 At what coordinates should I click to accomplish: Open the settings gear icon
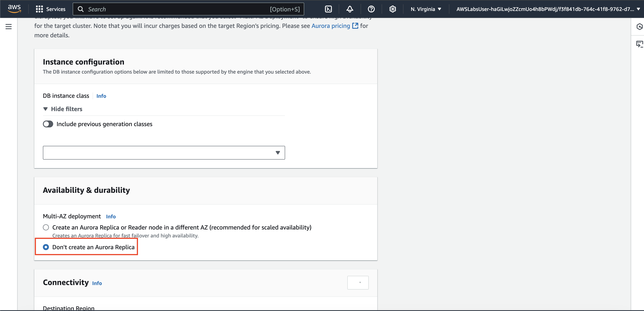(x=393, y=9)
